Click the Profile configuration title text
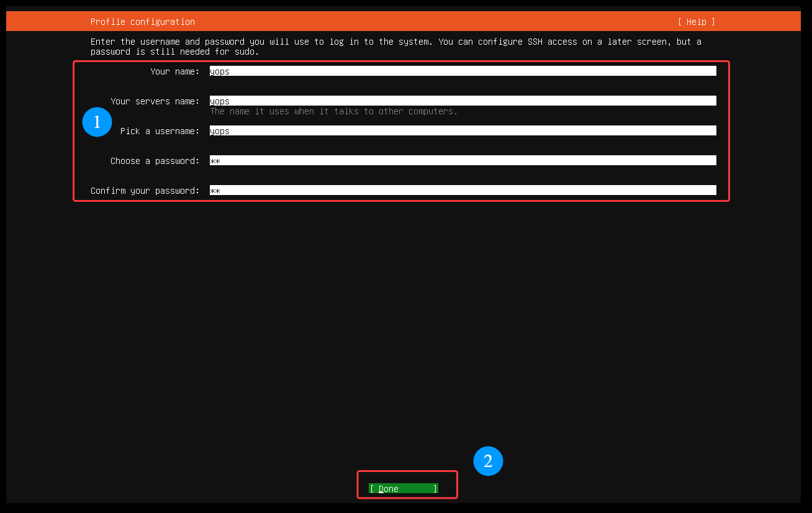Viewport: 812px width, 513px height. coord(143,22)
